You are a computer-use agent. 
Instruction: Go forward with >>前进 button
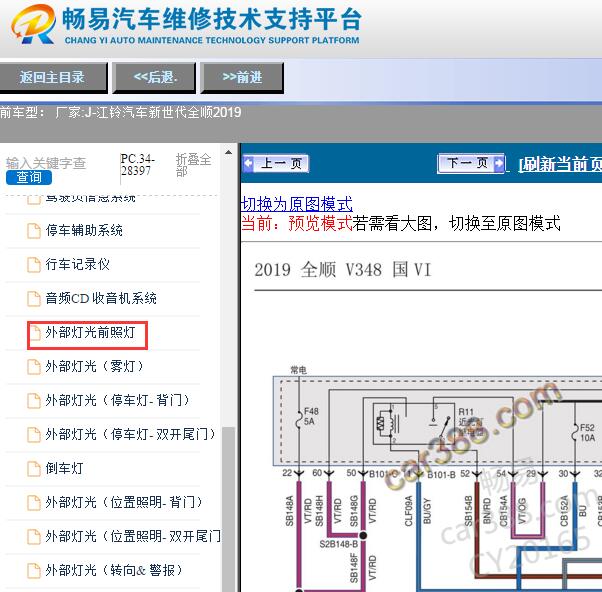click(x=242, y=78)
